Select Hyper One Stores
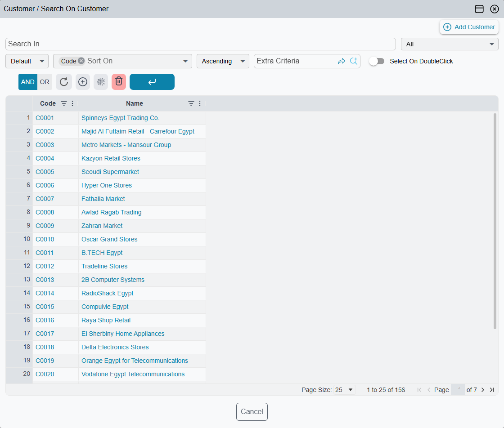The width and height of the screenshot is (504, 428). [107, 185]
